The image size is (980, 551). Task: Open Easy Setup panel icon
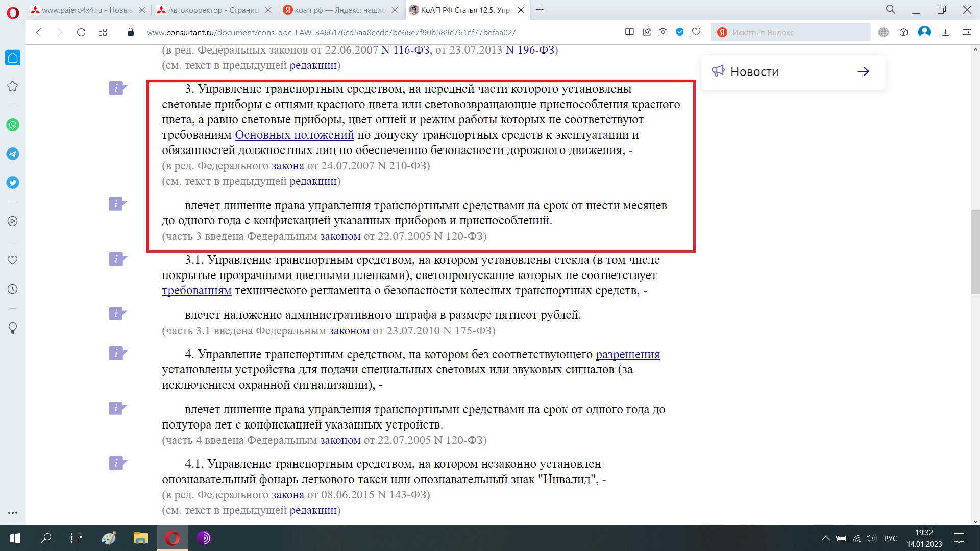click(x=966, y=32)
